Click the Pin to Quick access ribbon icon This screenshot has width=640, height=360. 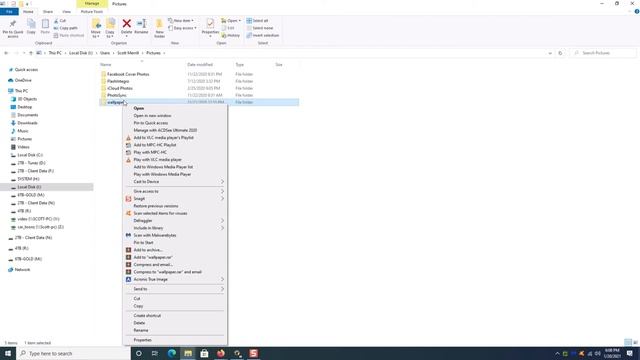coord(13,28)
